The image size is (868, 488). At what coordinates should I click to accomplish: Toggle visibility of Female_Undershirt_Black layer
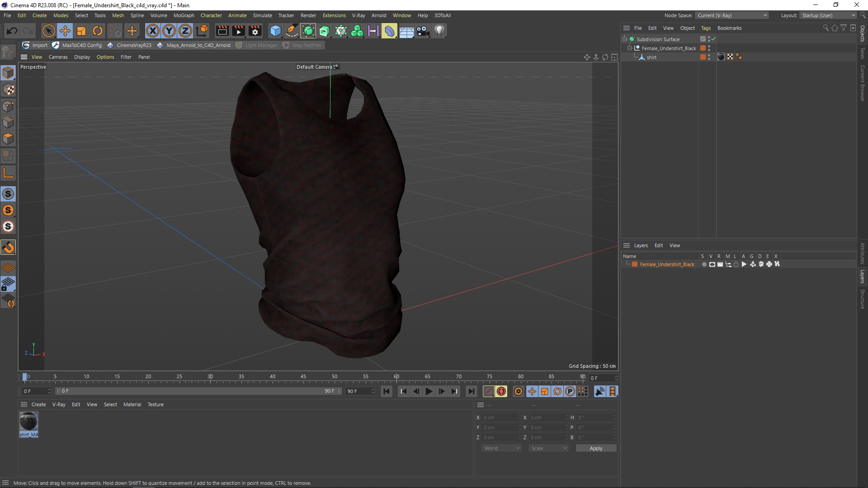click(x=711, y=264)
